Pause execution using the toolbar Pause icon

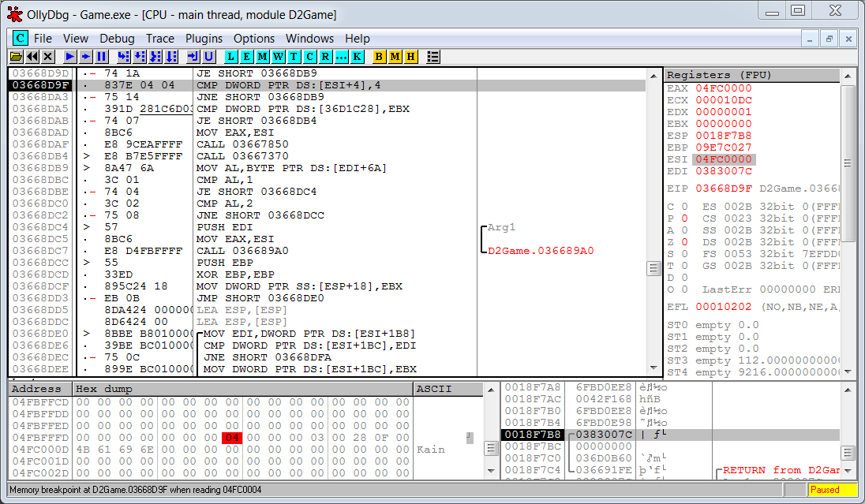[x=101, y=57]
